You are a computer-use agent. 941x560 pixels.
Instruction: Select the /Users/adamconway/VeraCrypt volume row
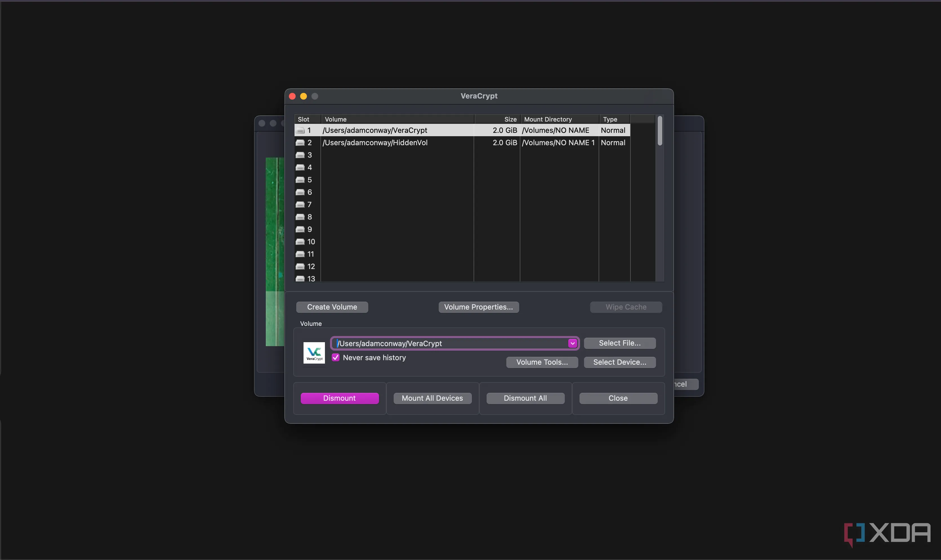pyautogui.click(x=462, y=131)
